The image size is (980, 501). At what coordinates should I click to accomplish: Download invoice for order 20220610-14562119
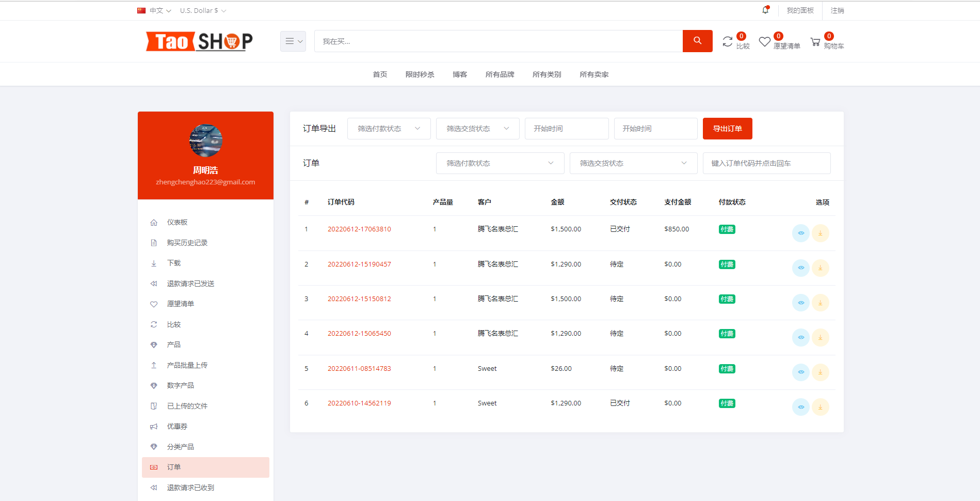(821, 407)
